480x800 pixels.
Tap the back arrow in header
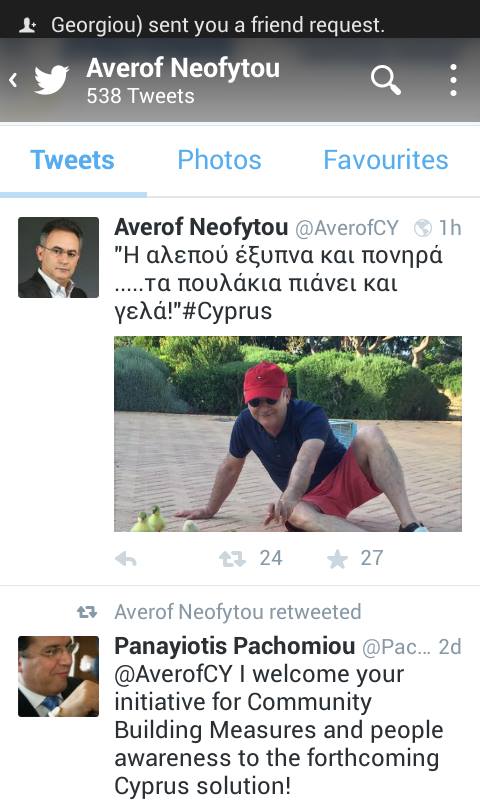[13, 80]
